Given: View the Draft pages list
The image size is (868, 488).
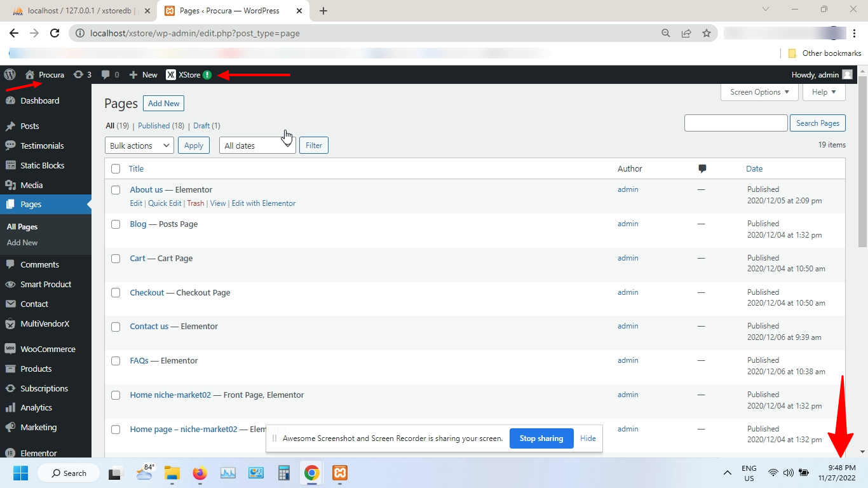Looking at the screenshot, I should pyautogui.click(x=201, y=125).
